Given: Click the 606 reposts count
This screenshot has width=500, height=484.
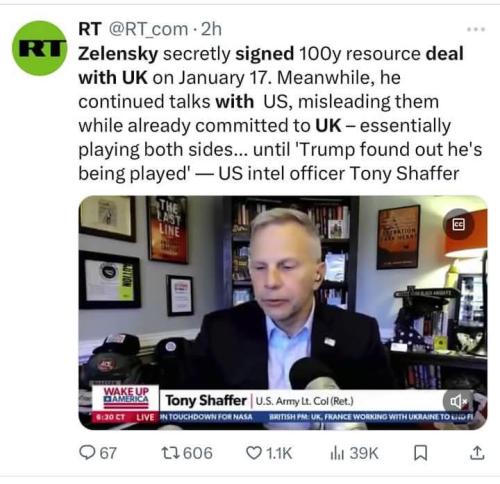Looking at the screenshot, I should point(198,453).
